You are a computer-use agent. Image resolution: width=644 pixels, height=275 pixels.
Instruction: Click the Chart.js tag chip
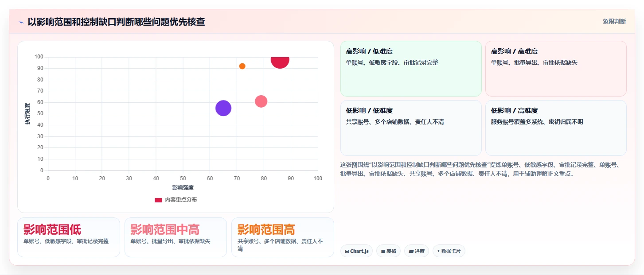(x=356, y=251)
